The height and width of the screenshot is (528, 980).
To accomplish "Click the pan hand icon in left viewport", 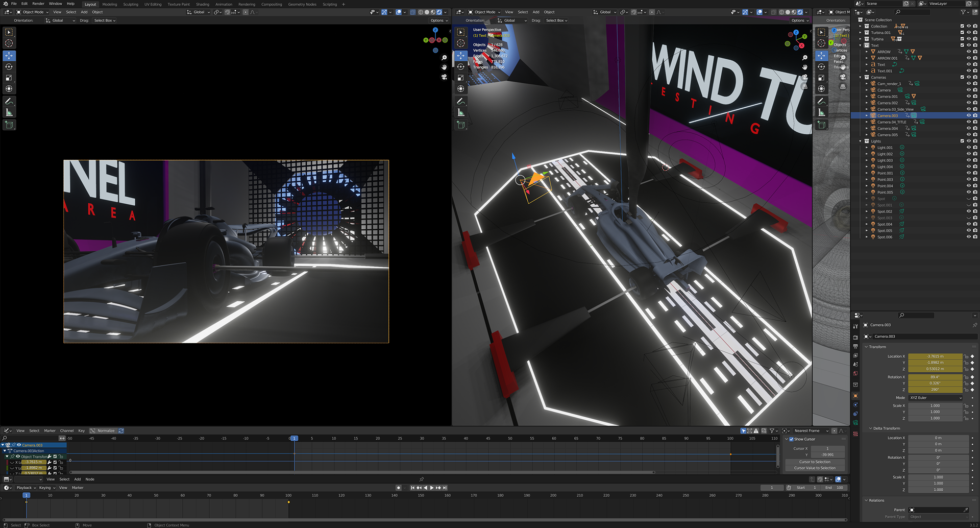I will coord(444,67).
